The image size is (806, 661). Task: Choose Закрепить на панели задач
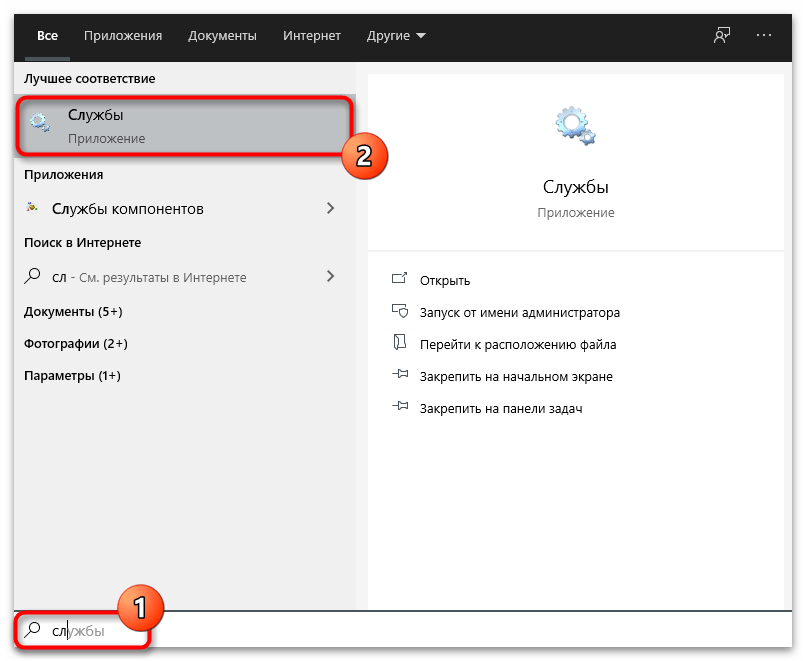click(500, 409)
